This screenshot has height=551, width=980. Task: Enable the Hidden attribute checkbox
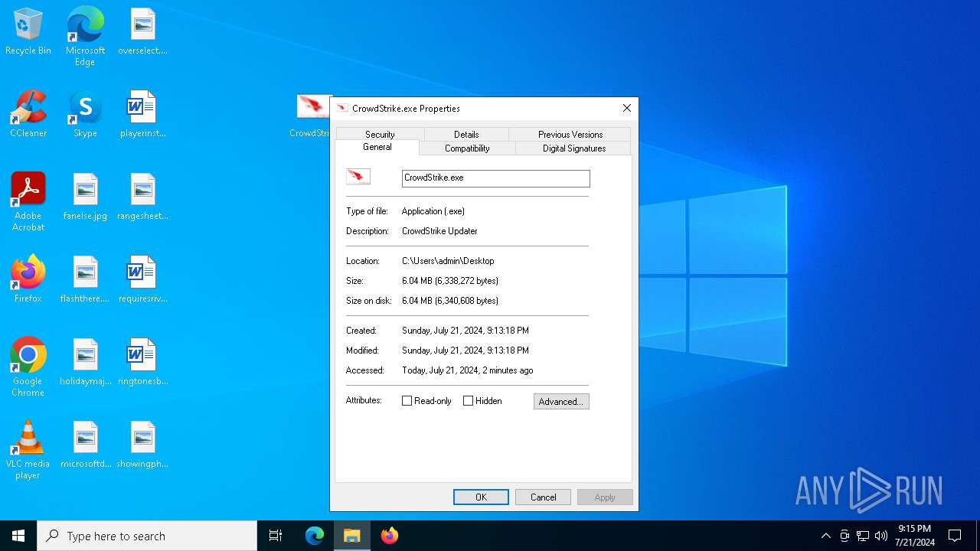point(469,401)
